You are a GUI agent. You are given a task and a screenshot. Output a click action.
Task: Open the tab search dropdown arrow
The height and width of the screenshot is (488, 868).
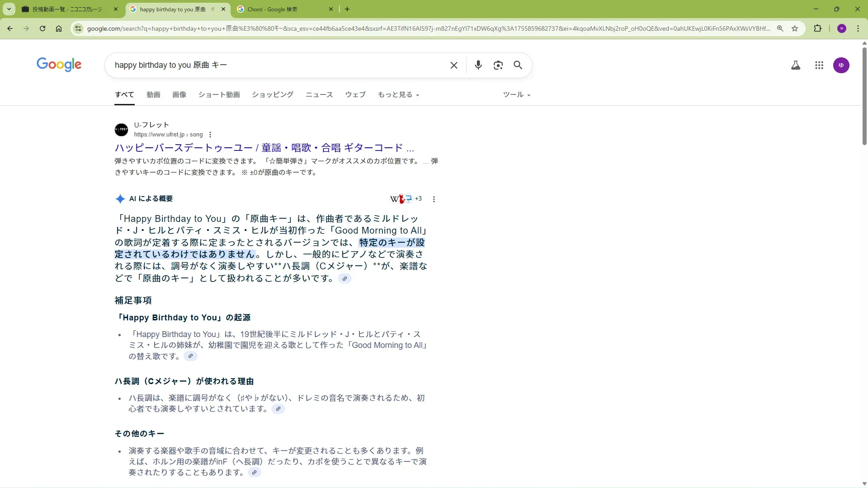tap(9, 9)
